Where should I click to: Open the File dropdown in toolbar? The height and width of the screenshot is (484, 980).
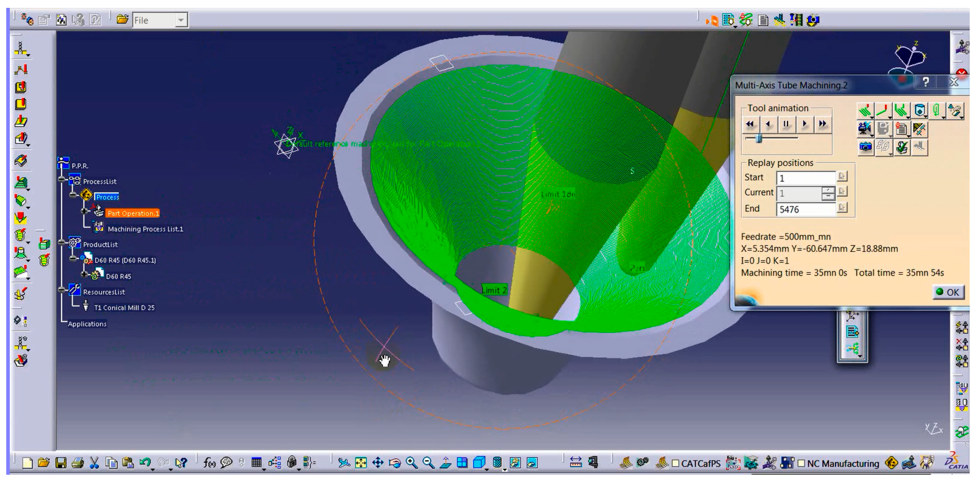tap(181, 20)
